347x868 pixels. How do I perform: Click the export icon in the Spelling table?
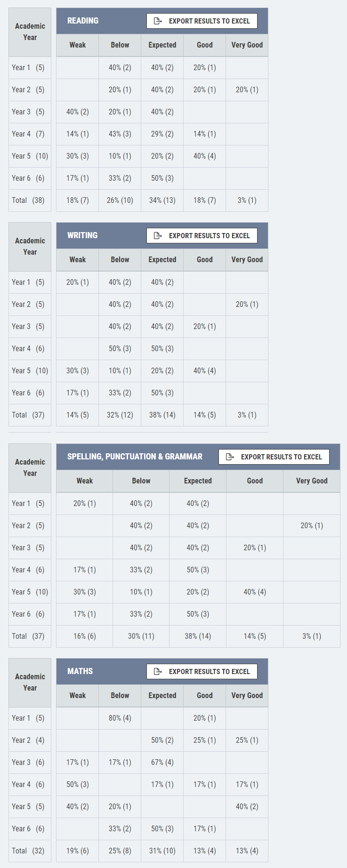tap(230, 457)
